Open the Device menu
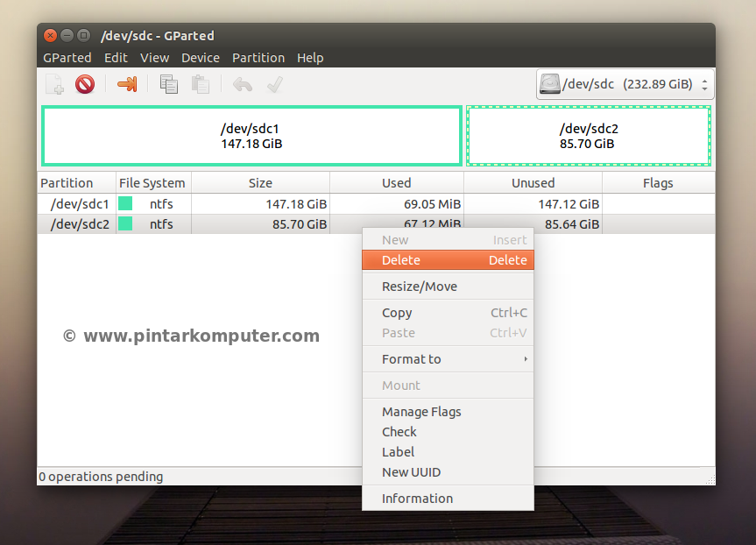756x545 pixels. click(x=201, y=58)
